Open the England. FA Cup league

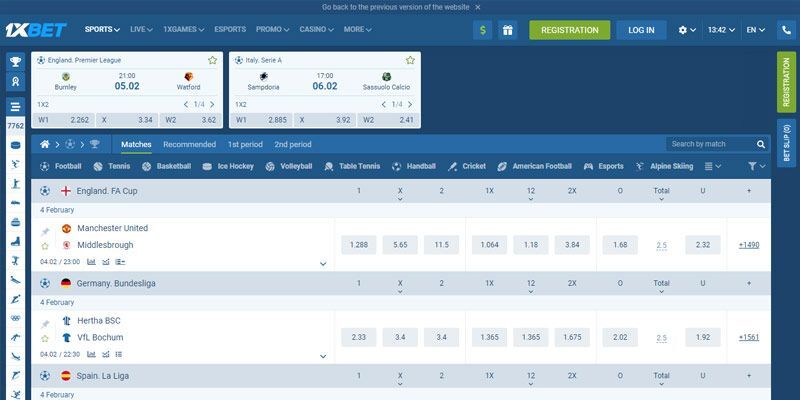[107, 191]
